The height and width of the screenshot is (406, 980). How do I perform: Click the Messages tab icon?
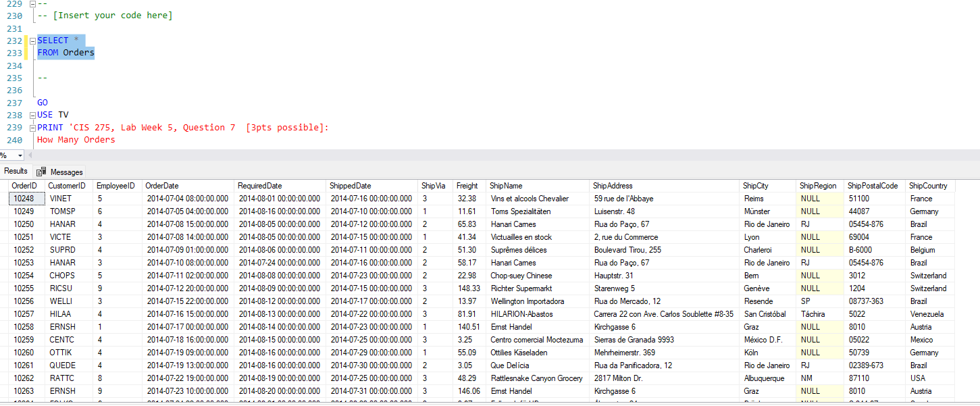coord(41,172)
